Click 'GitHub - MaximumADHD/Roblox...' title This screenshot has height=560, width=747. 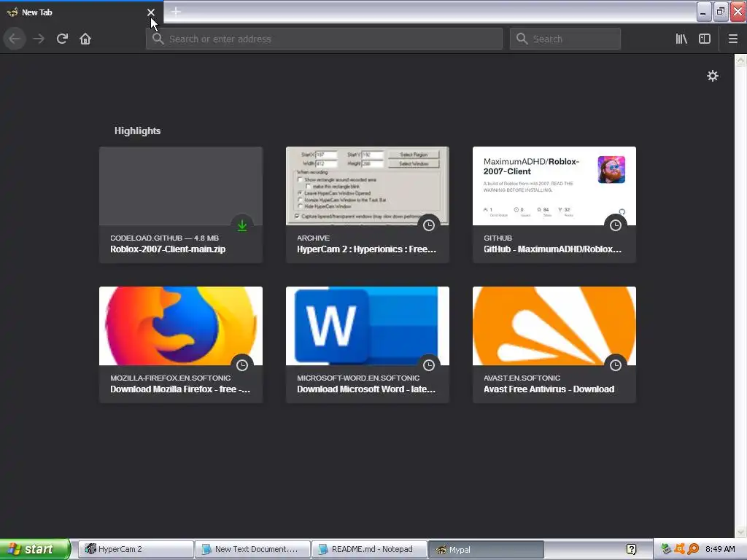click(553, 249)
